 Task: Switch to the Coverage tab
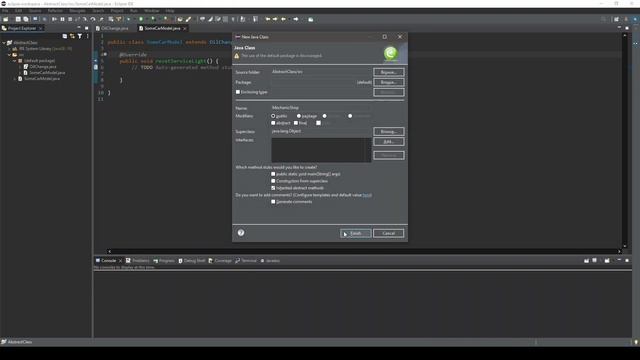click(220, 260)
